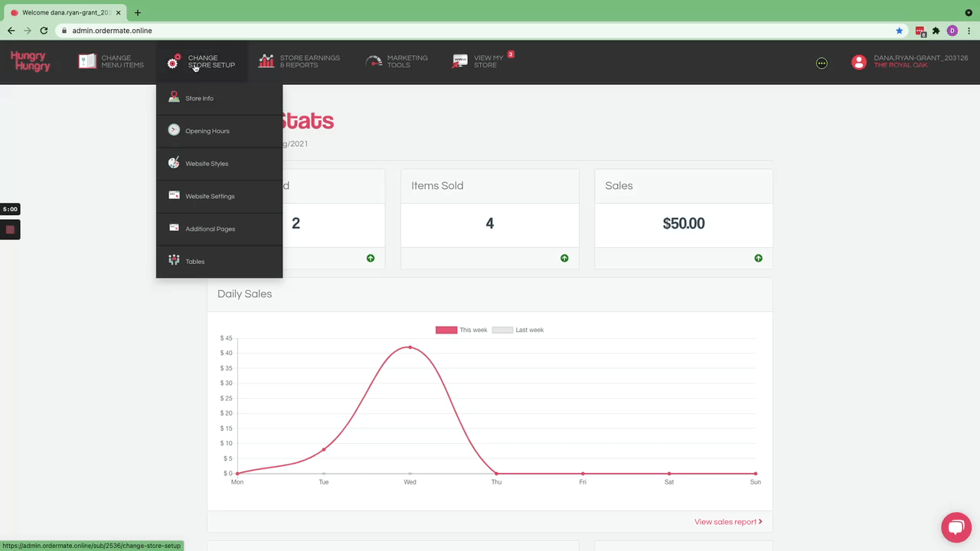Screen dimensions: 980x551
Task: Click the View My Store monitor icon
Action: pyautogui.click(x=460, y=61)
